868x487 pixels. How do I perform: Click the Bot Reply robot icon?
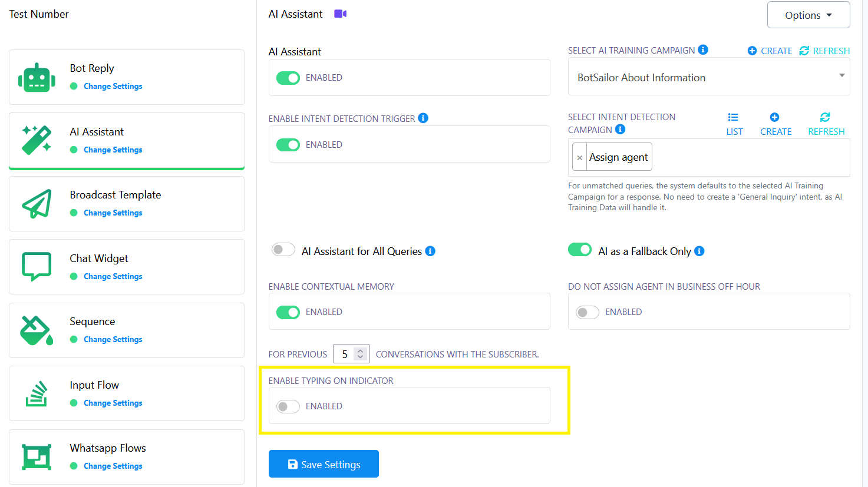click(x=37, y=78)
